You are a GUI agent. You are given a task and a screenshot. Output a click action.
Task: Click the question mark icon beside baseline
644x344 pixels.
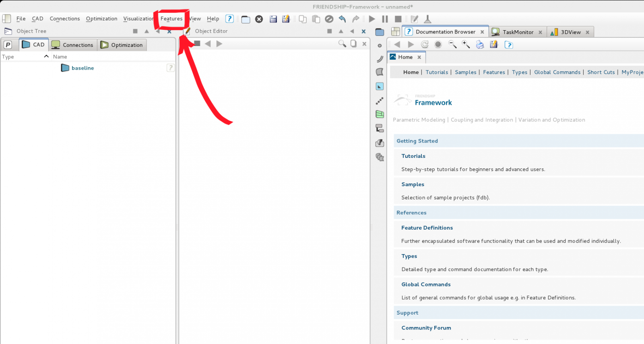(171, 68)
